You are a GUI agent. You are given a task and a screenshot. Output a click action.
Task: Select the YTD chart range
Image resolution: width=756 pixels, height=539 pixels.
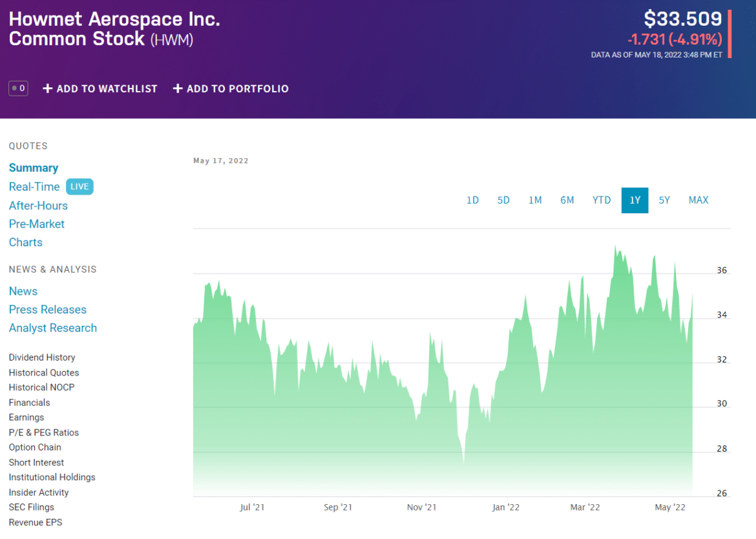coord(601,200)
